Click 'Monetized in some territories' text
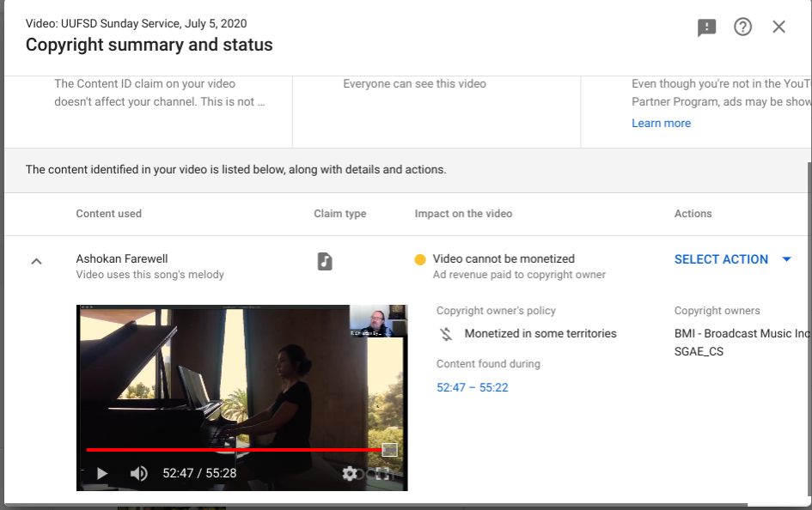 click(x=540, y=334)
